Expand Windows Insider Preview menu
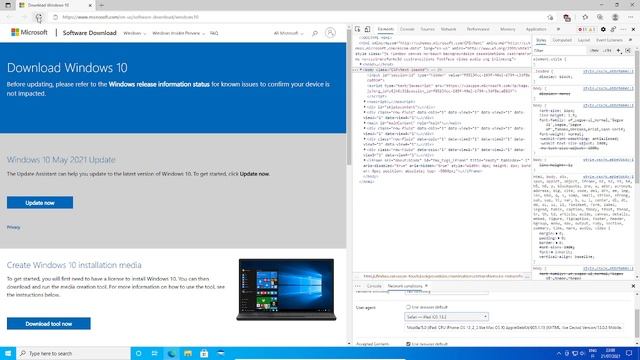The width and height of the screenshot is (640, 360). (x=178, y=33)
